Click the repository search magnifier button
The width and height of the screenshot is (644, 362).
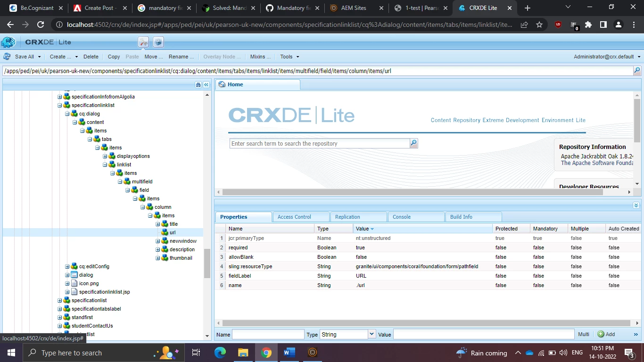(x=413, y=143)
